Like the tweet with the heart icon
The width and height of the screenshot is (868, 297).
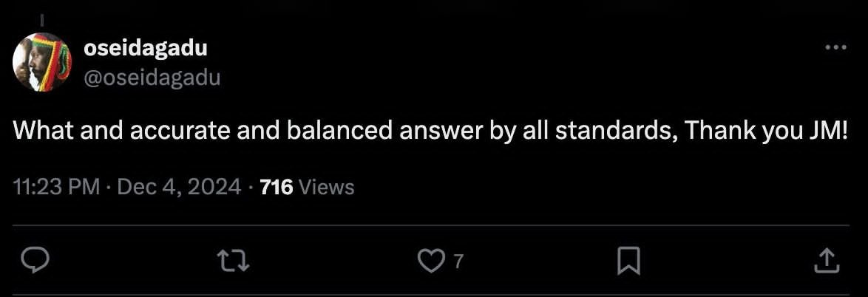coord(428,259)
